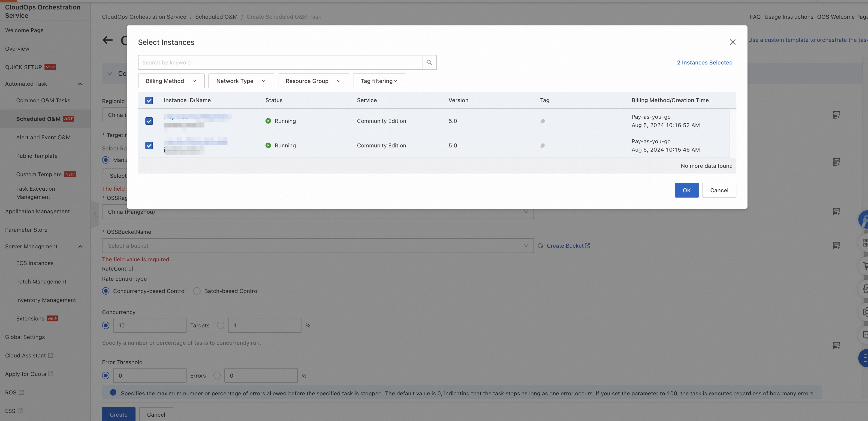Open ECS Instances in sidebar
The image size is (868, 421).
tap(35, 263)
